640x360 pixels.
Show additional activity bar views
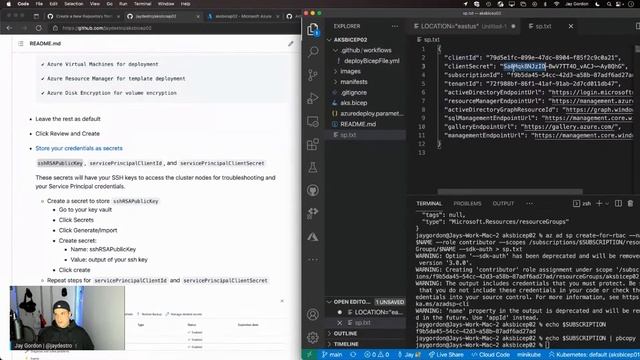313,259
